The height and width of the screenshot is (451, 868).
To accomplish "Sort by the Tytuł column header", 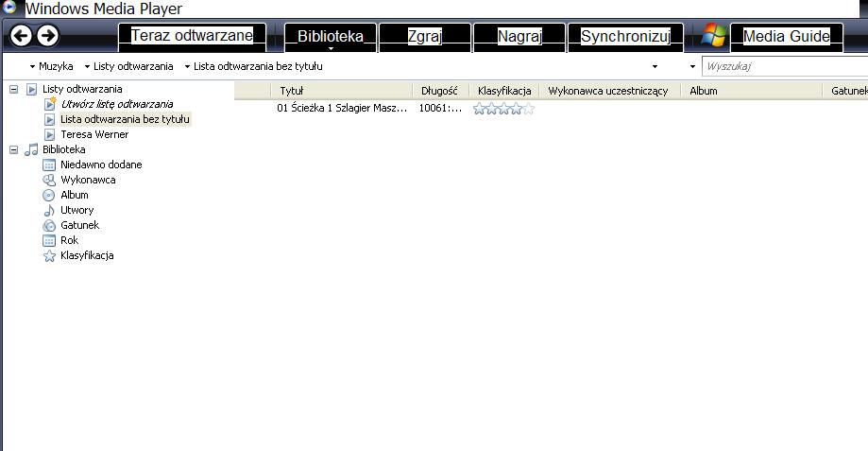I will [342, 91].
